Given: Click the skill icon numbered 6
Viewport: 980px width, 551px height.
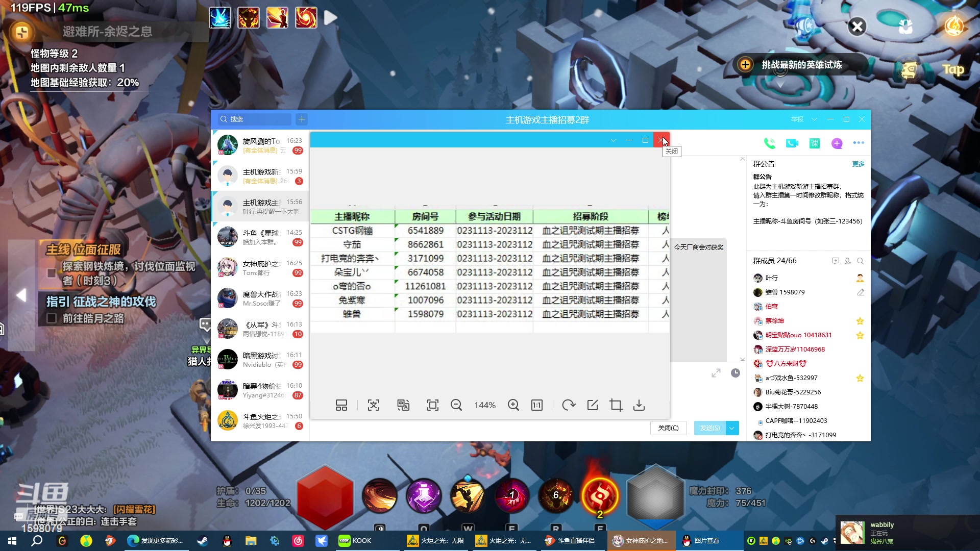Looking at the screenshot, I should point(556,495).
